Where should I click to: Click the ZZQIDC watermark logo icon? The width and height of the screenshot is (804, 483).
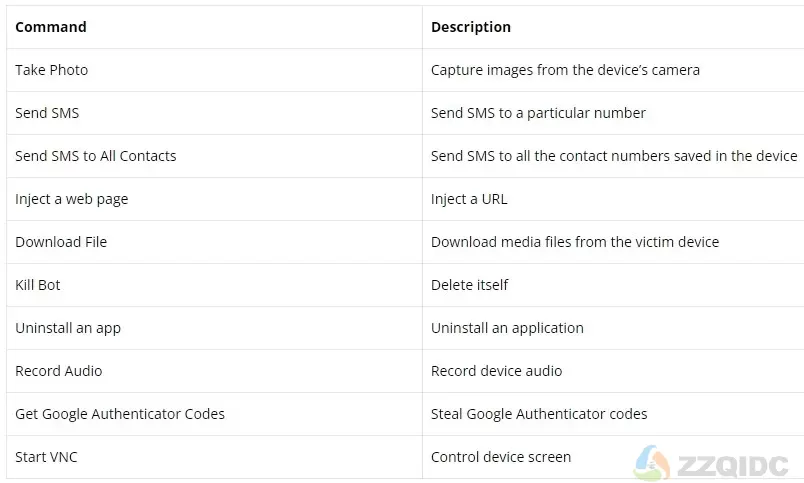tap(652, 462)
